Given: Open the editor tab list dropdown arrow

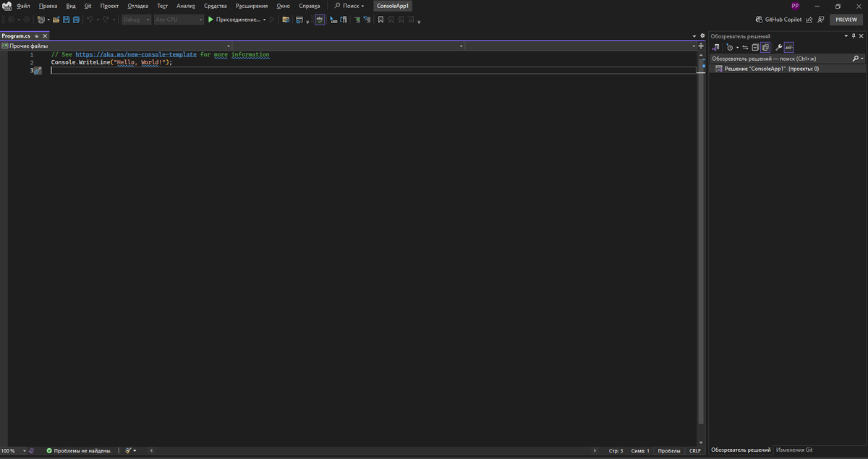Looking at the screenshot, I should point(694,35).
